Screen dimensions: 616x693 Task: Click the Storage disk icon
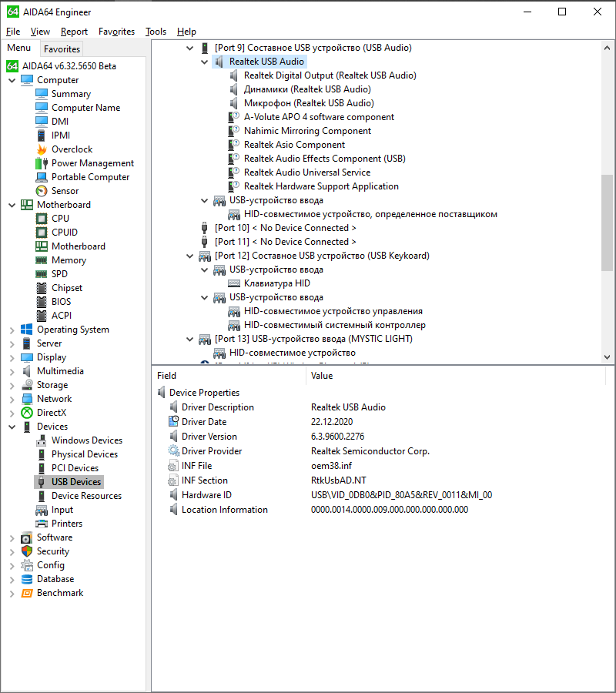click(27, 385)
